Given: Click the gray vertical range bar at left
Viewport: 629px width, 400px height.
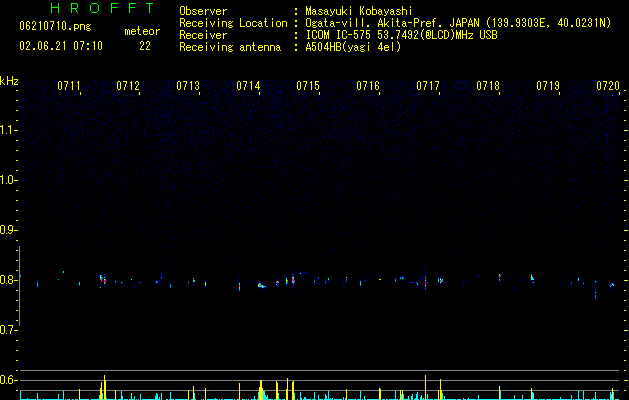Looking at the screenshot, I should (x=20, y=286).
